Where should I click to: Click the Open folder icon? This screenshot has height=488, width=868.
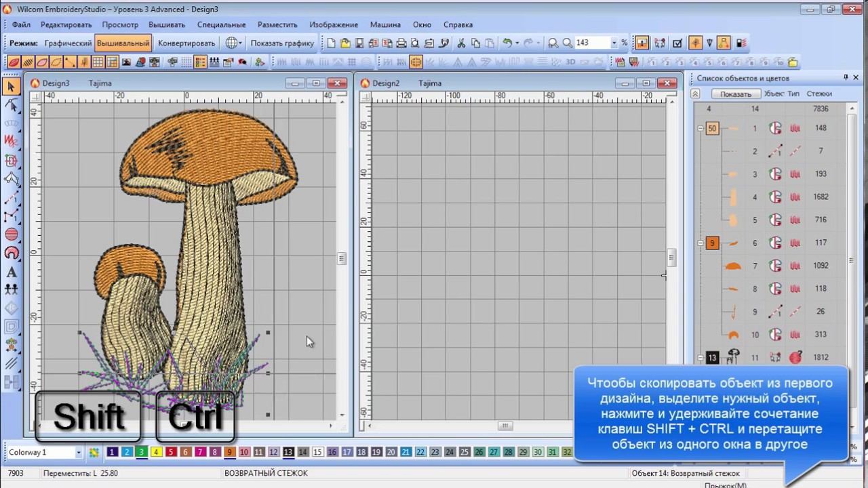345,43
